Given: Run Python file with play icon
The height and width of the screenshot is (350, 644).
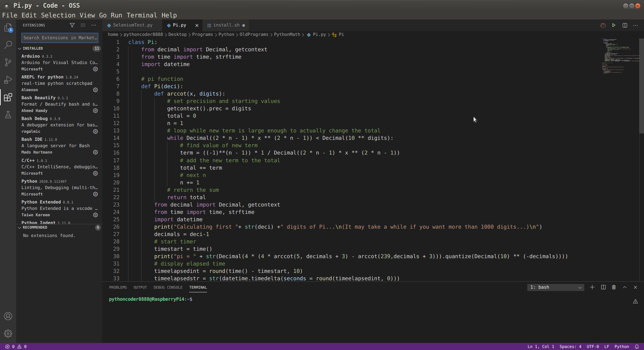Looking at the screenshot, I should pos(614,25).
